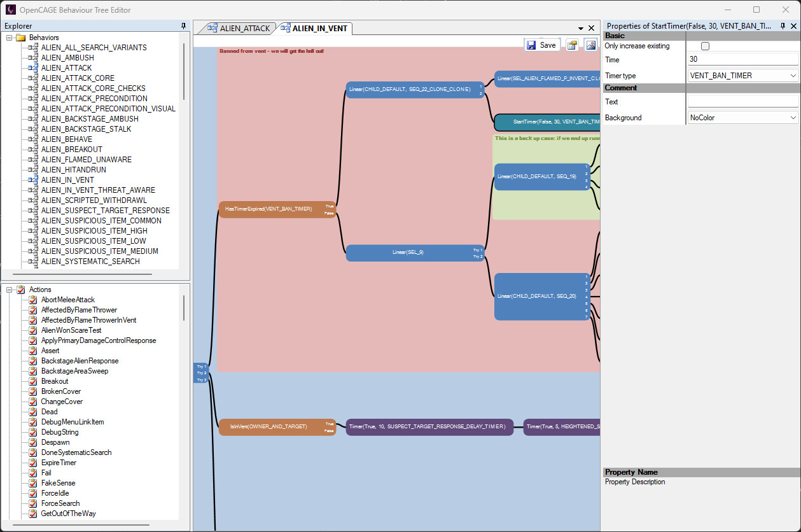801x532 pixels.
Task: Close the active editor tab
Action: click(591, 28)
